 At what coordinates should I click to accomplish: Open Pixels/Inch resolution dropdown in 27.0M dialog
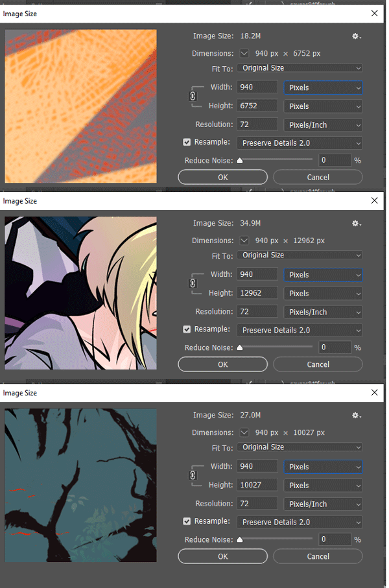[x=323, y=504]
